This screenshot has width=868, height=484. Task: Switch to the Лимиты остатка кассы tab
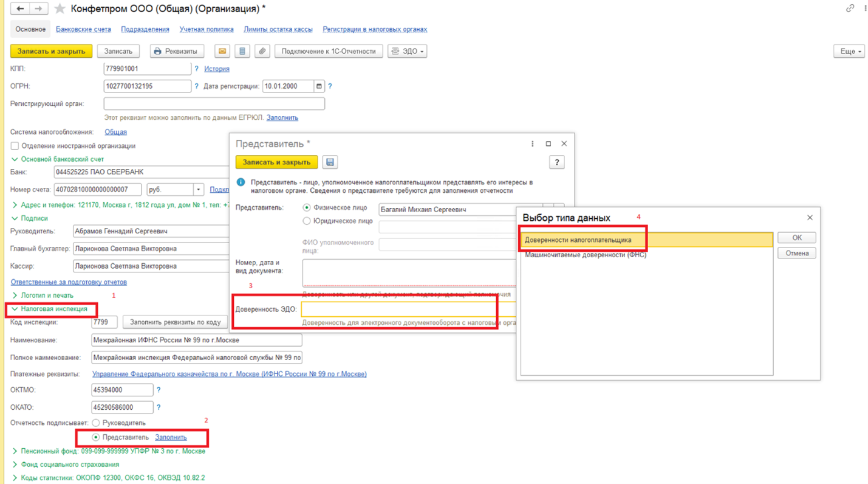[x=278, y=29]
